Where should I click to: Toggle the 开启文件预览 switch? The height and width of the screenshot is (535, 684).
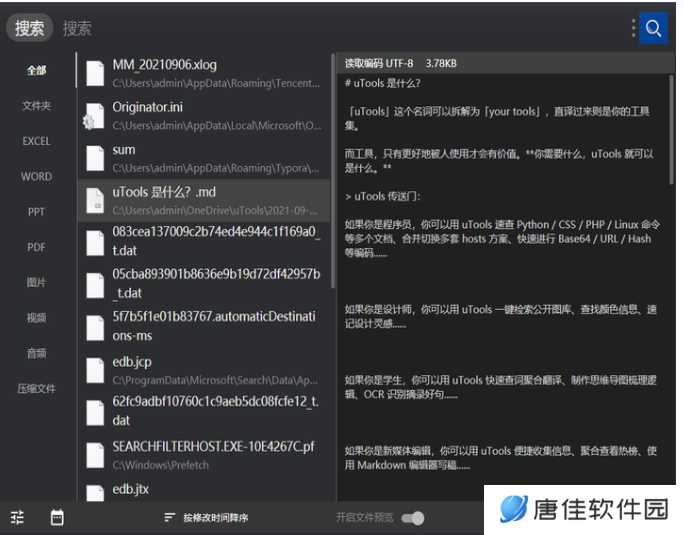[413, 518]
